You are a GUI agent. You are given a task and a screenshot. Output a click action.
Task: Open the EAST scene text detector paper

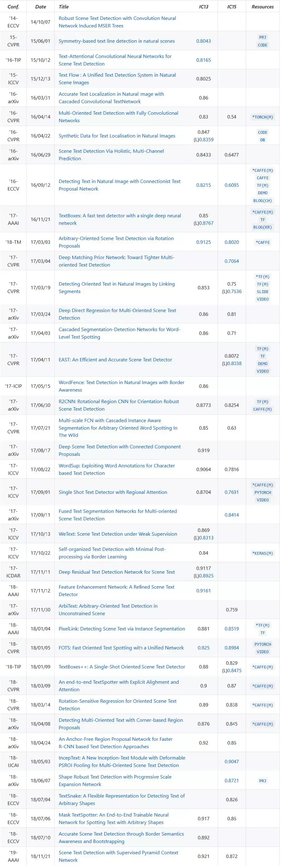[x=115, y=360]
